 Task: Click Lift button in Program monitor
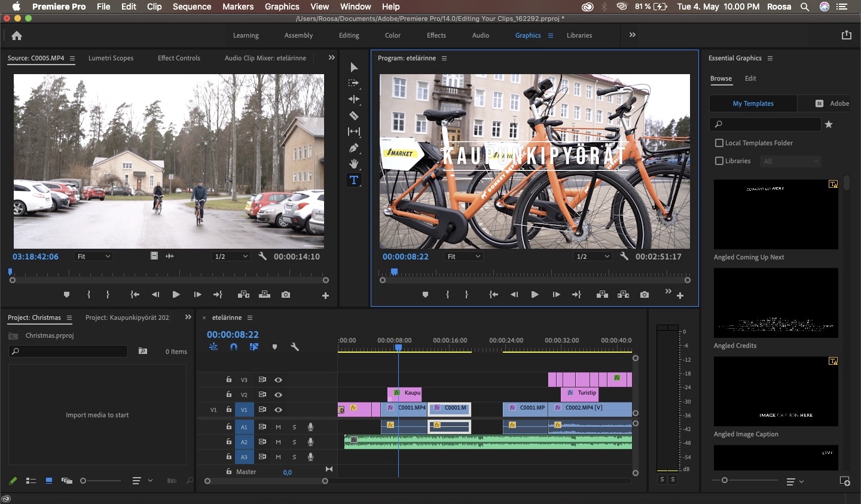point(602,295)
